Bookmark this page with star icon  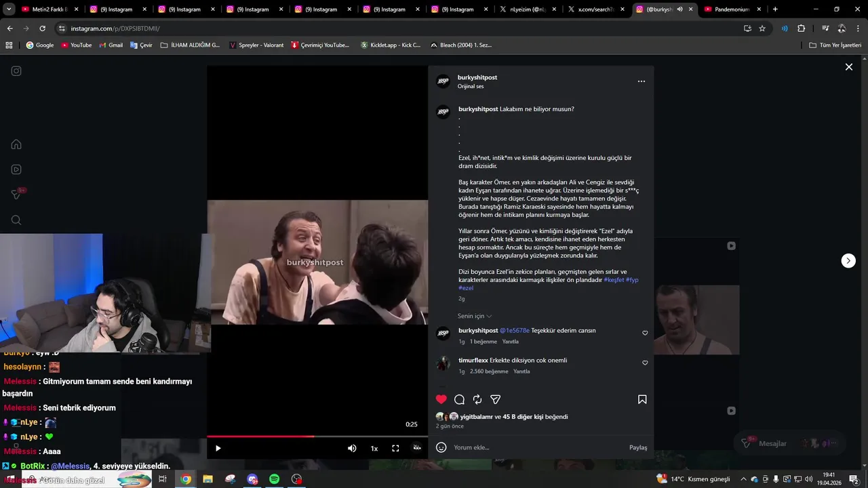762,28
